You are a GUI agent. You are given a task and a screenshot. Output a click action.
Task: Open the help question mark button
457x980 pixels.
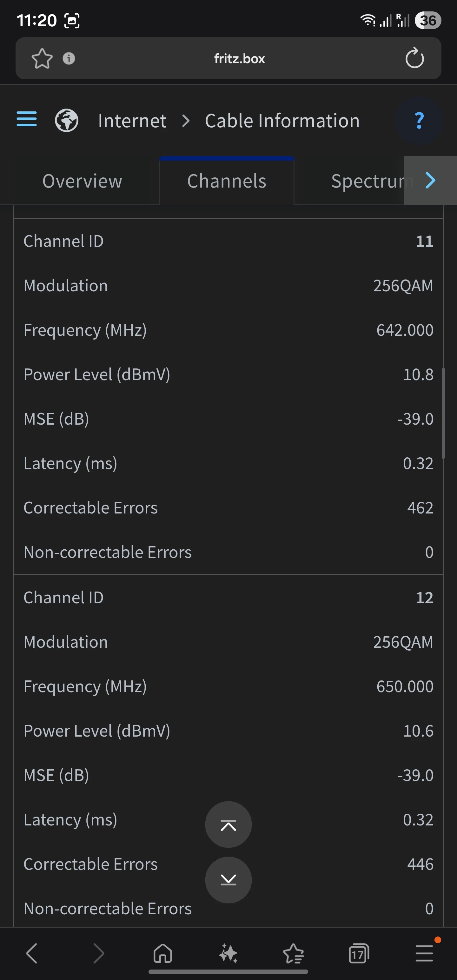[x=419, y=121]
